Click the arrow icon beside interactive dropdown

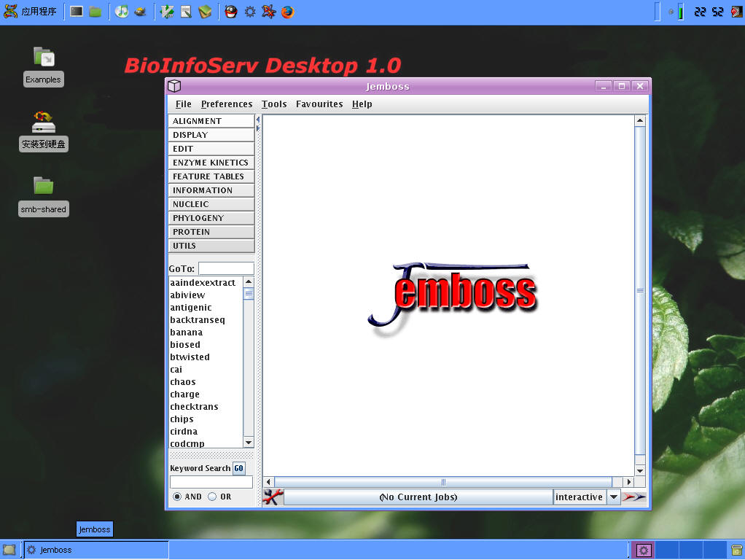click(633, 497)
